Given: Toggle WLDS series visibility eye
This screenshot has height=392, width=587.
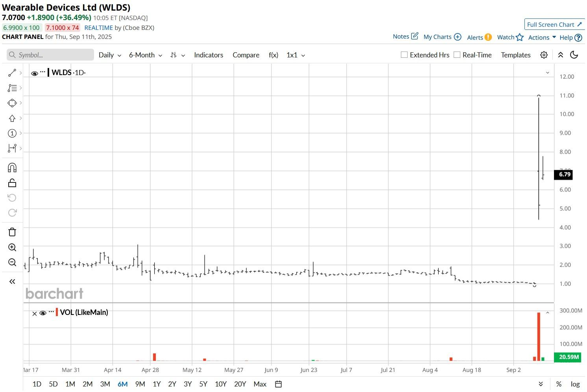Looking at the screenshot, I should click(35, 73).
